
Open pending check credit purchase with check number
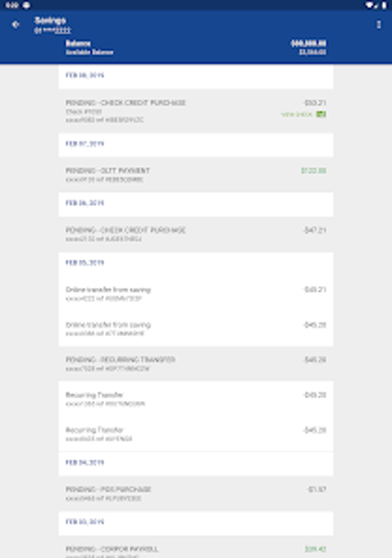pyautogui.click(x=196, y=111)
